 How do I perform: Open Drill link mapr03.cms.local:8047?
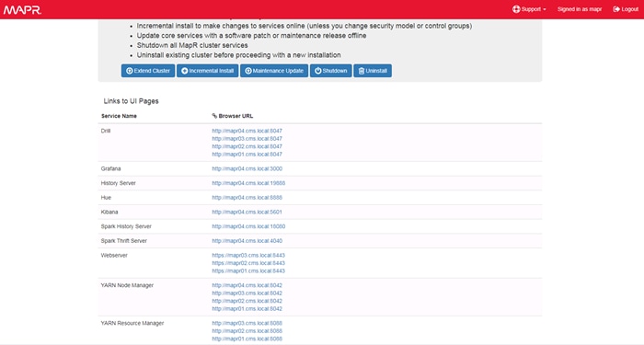pyautogui.click(x=247, y=139)
